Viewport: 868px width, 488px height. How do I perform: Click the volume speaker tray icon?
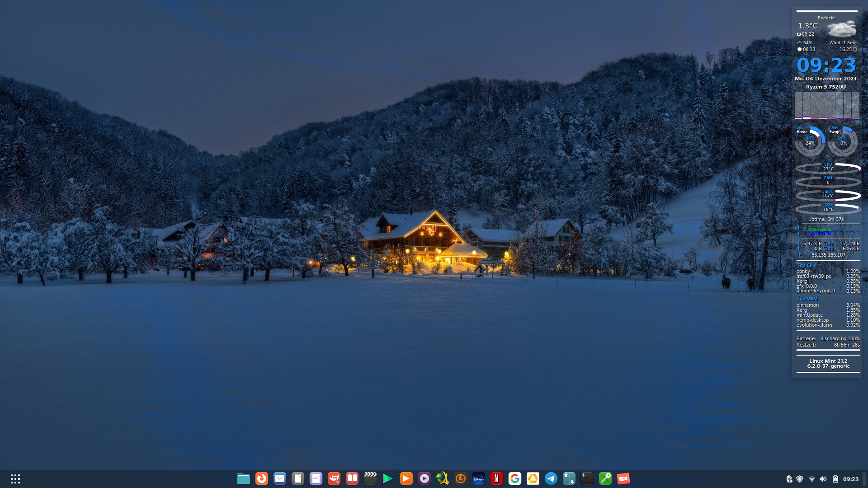point(823,479)
